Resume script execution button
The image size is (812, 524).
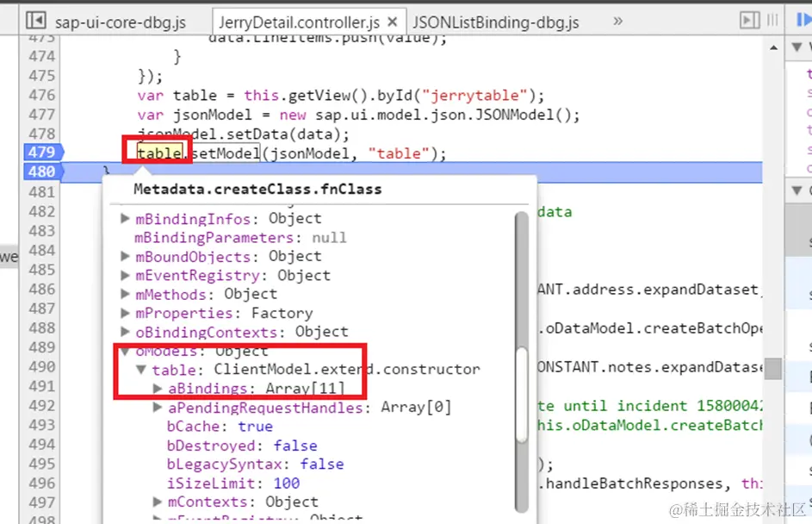point(803,20)
